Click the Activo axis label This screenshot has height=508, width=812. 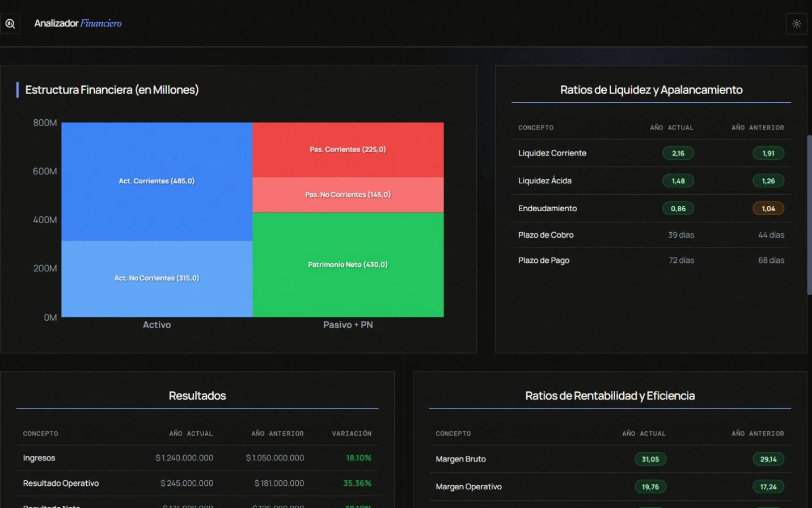point(157,325)
